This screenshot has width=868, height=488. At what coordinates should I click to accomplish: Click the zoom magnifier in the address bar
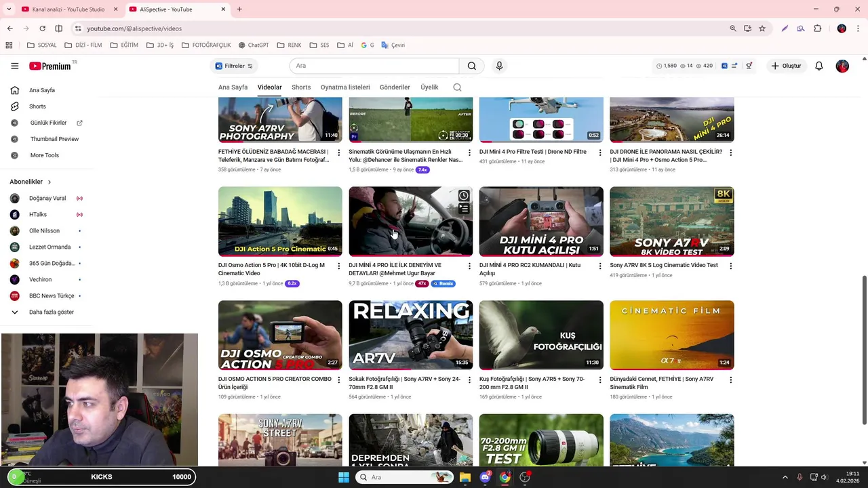click(733, 28)
